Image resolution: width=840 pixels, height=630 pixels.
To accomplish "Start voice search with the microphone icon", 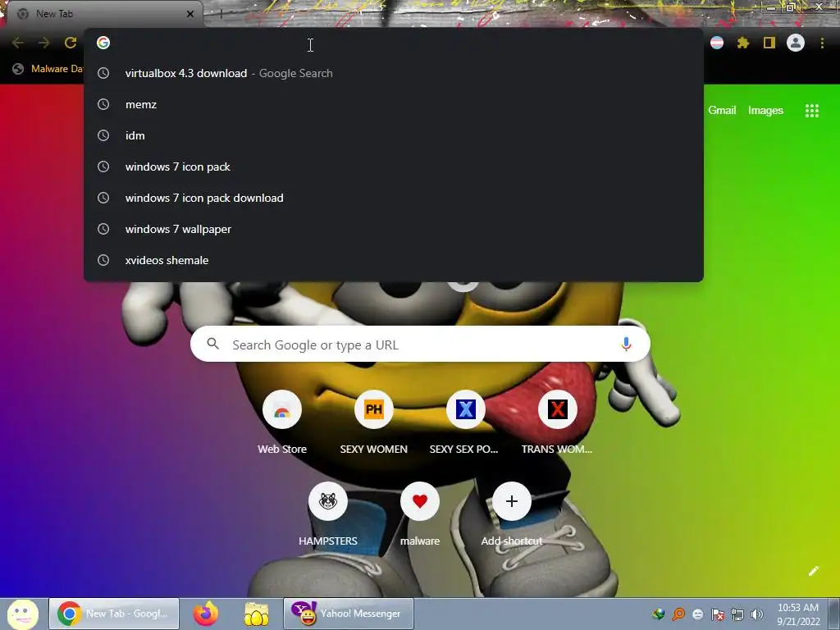I will point(626,345).
